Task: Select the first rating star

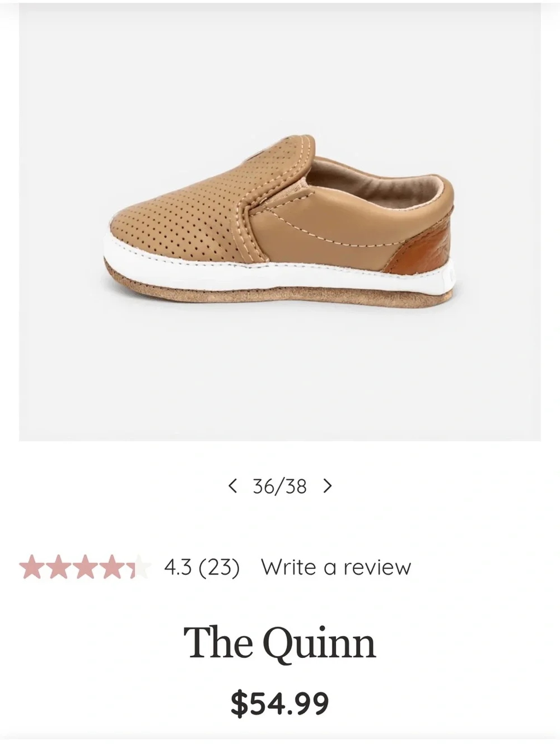Action: pyautogui.click(x=31, y=567)
